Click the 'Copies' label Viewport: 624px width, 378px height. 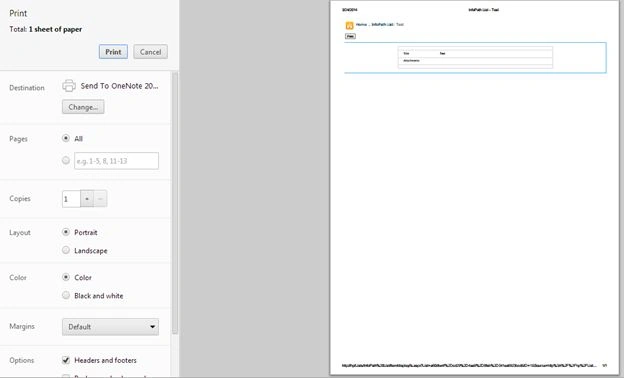click(x=20, y=199)
